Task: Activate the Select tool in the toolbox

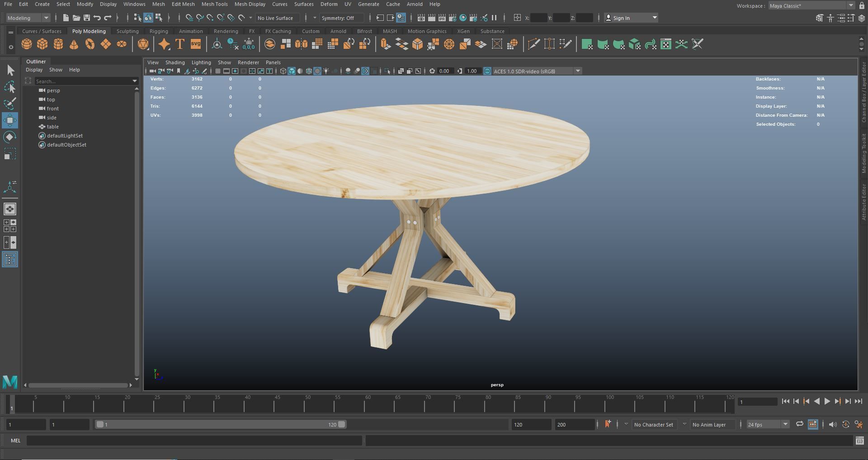Action: [10, 70]
